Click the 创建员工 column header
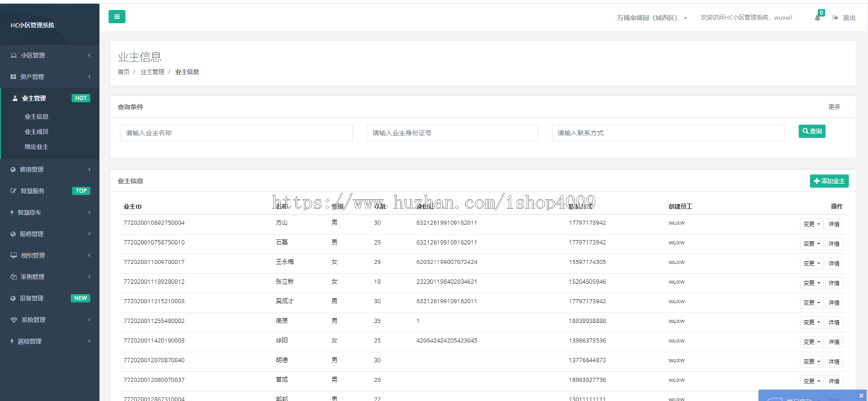The width and height of the screenshot is (868, 401). (x=680, y=206)
